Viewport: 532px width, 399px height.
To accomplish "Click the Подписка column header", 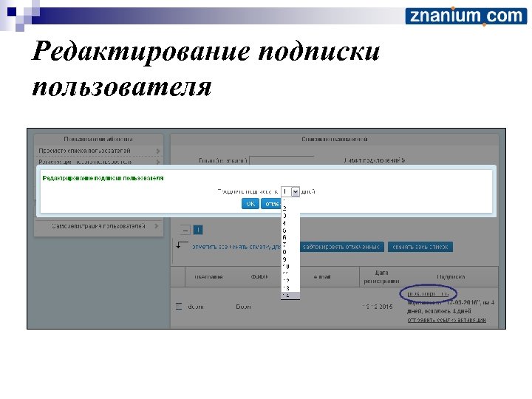I will pos(451,277).
